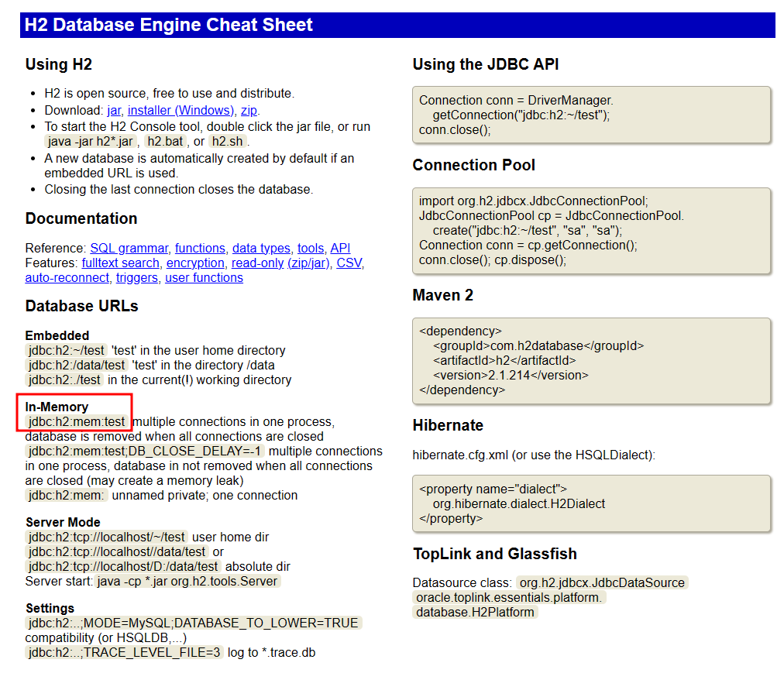This screenshot has height=680, width=784.
Task: Click the 'jdbc:h2:tcp://localhost//data/test' URL
Action: pyautogui.click(x=117, y=552)
